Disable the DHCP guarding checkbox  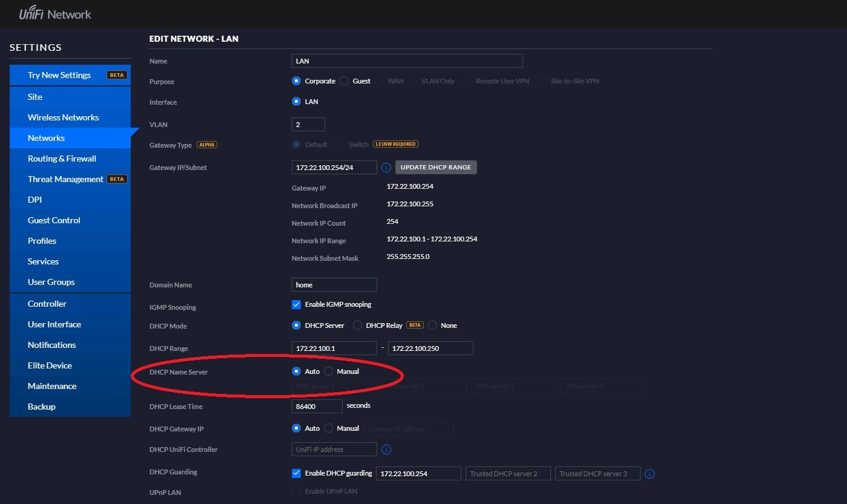pos(296,473)
